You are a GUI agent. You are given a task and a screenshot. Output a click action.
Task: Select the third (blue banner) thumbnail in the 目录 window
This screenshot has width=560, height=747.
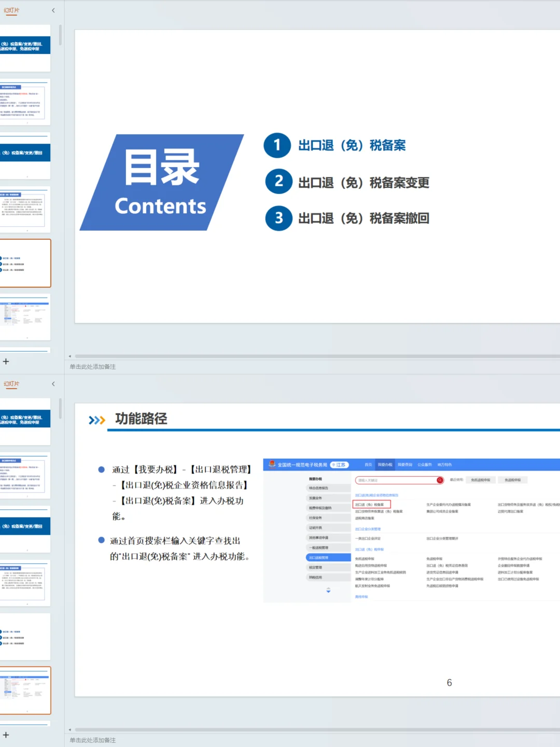[x=25, y=156]
